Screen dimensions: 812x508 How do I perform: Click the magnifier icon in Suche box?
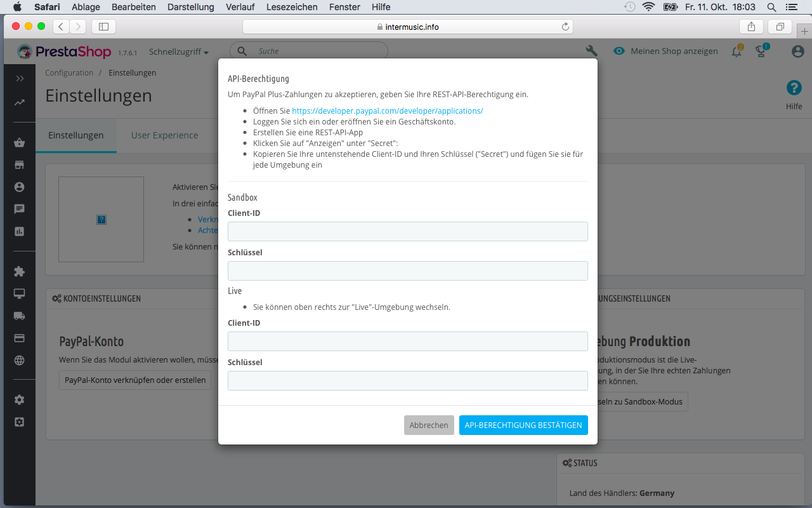(x=243, y=51)
